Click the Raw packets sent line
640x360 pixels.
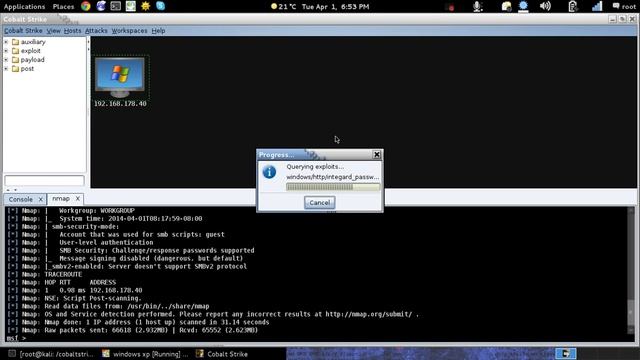133,330
